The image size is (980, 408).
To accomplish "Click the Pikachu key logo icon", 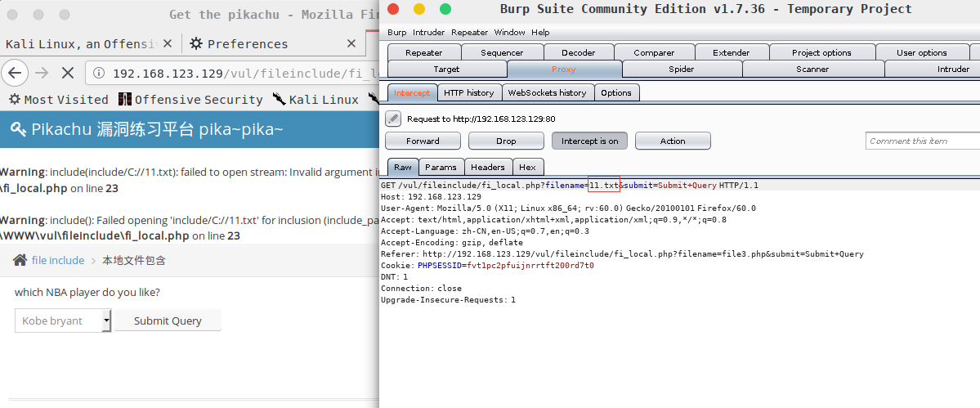I will coord(18,129).
